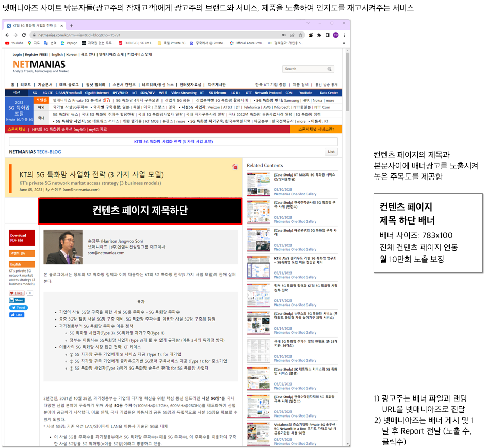Select the Data Center section tab
This screenshot has width=485, height=448.
point(329,93)
